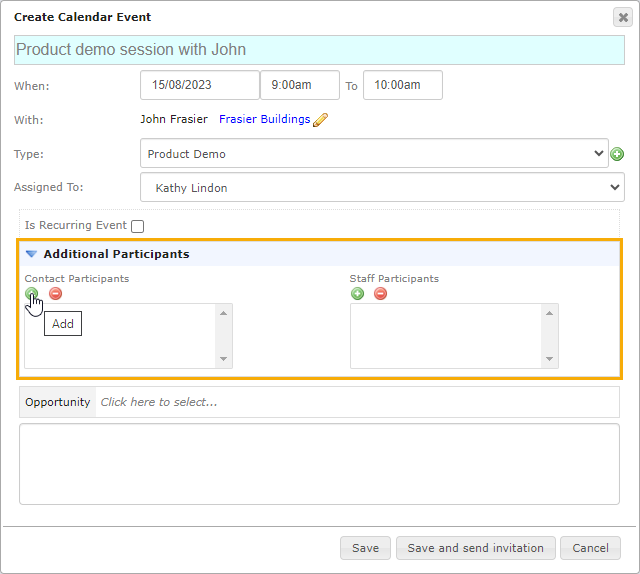Add a contact participant with green plus
This screenshot has height=574, width=640.
[x=31, y=294]
